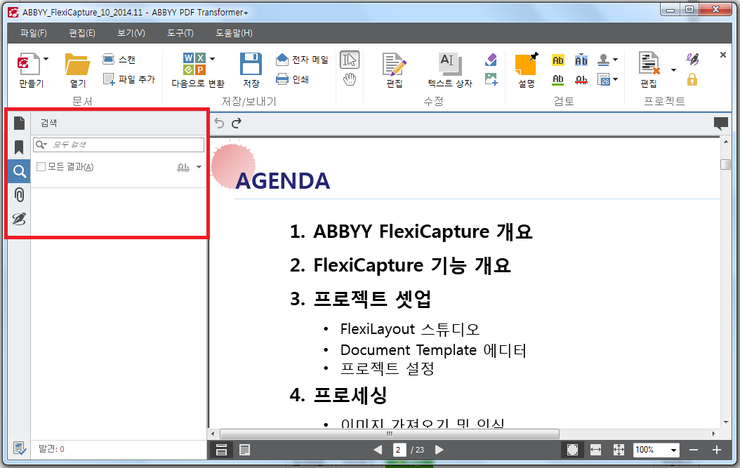Click the redo arrow

pyautogui.click(x=236, y=123)
